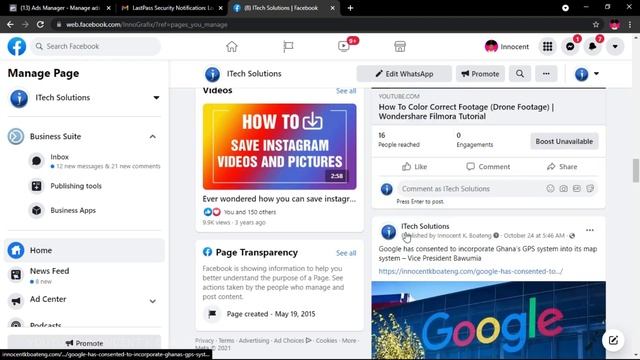Focus the Search Facebook field

[x=96, y=47]
